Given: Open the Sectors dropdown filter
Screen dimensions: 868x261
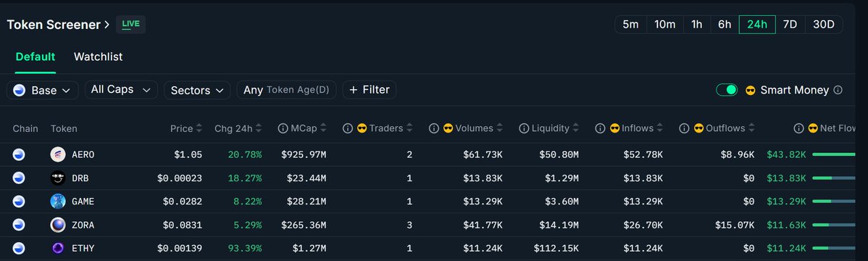Looking at the screenshot, I should [x=197, y=91].
